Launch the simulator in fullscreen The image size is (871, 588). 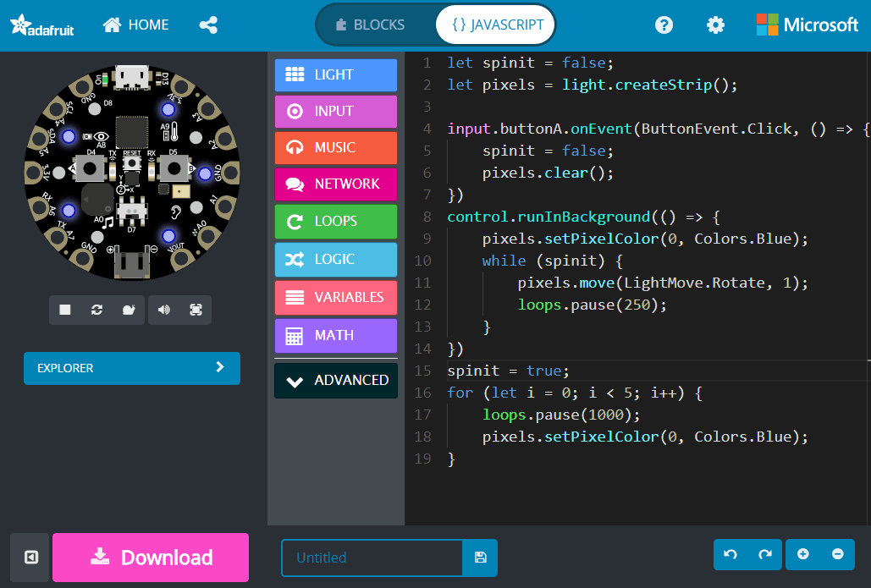point(196,310)
